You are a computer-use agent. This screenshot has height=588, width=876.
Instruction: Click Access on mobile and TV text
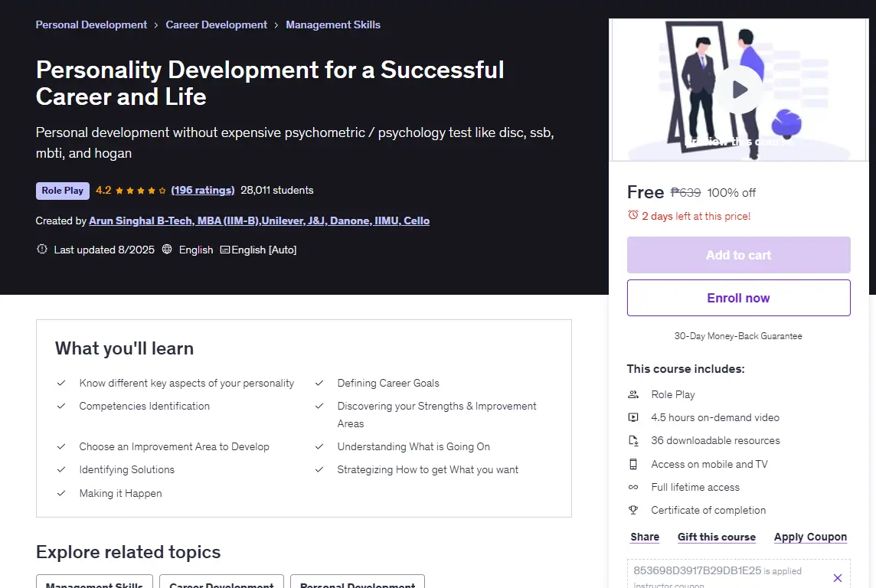tap(710, 464)
